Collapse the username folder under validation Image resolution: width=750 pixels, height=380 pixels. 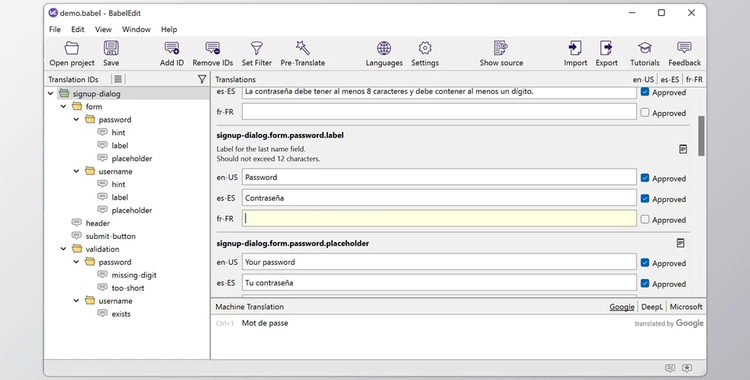77,301
